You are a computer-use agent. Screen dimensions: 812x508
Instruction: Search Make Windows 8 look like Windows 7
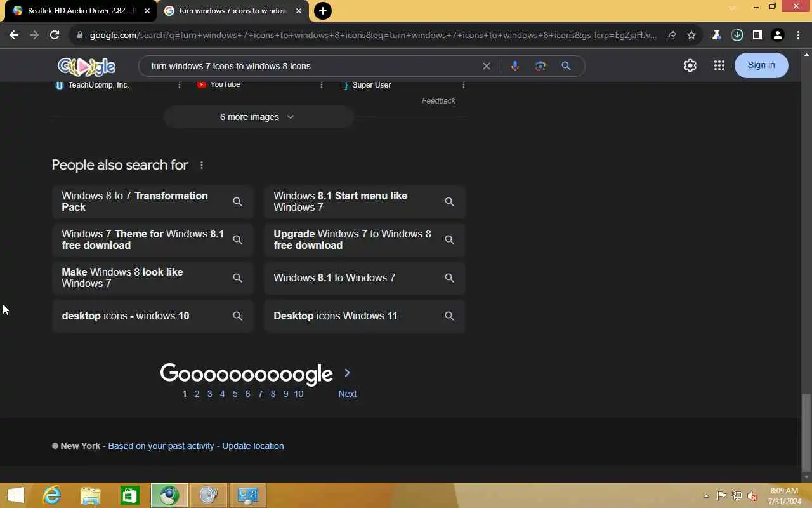coord(153,278)
